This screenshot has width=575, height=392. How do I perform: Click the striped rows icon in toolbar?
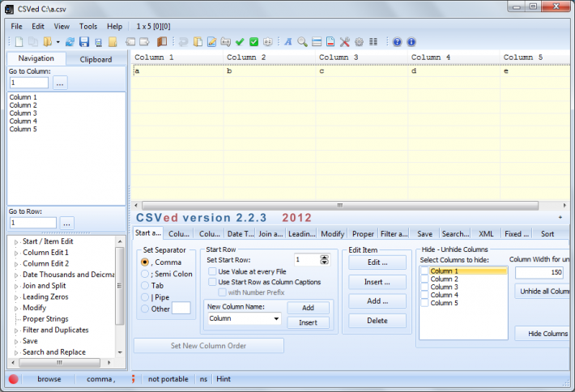[317, 42]
